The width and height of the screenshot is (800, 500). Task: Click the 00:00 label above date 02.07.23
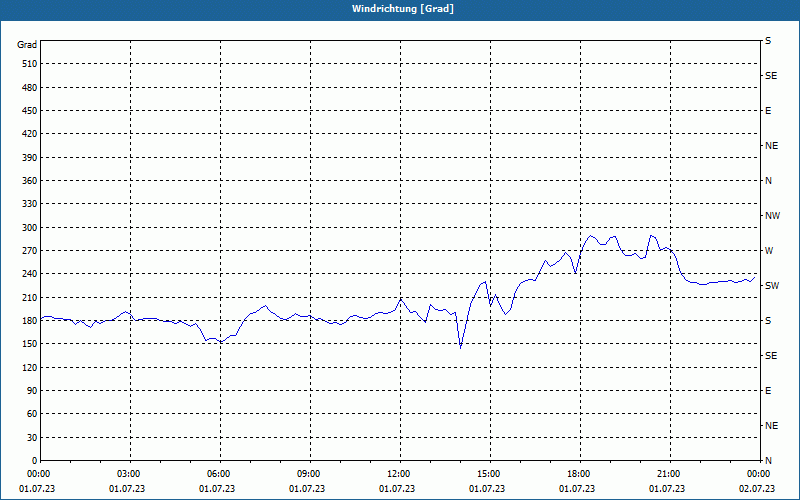point(759,474)
